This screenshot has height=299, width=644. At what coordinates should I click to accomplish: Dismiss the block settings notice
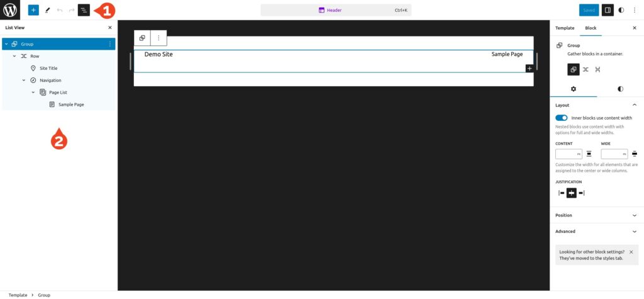coord(631,252)
